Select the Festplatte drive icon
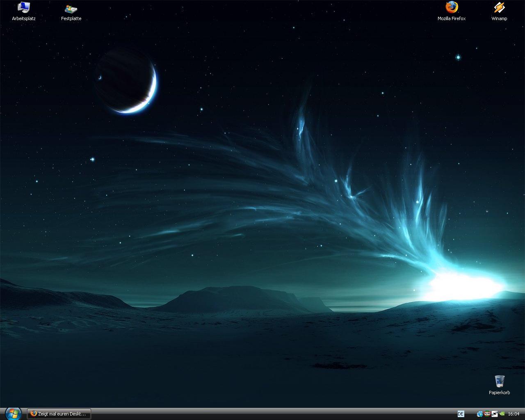The image size is (525, 420). (71, 8)
